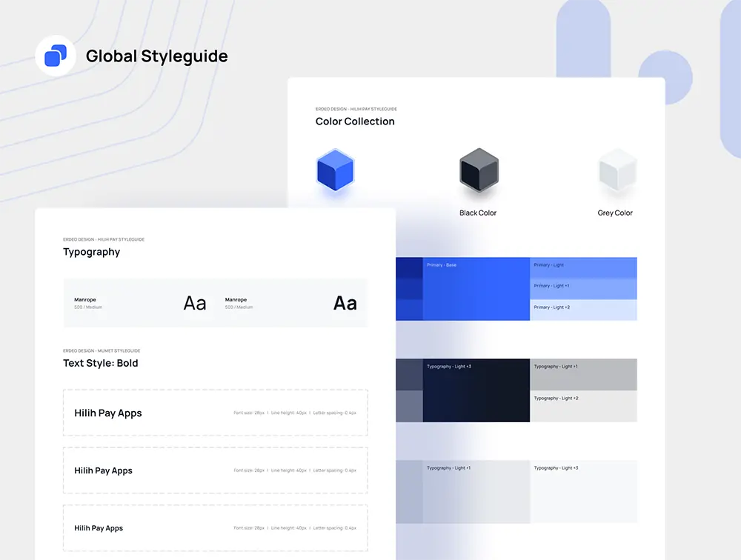Select the blue primary color cube
The height and width of the screenshot is (560, 741).
[x=335, y=171]
